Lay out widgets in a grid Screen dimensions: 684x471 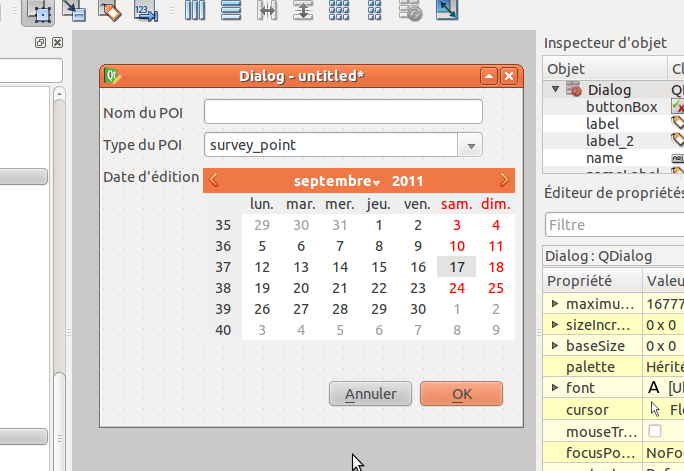tap(339, 11)
